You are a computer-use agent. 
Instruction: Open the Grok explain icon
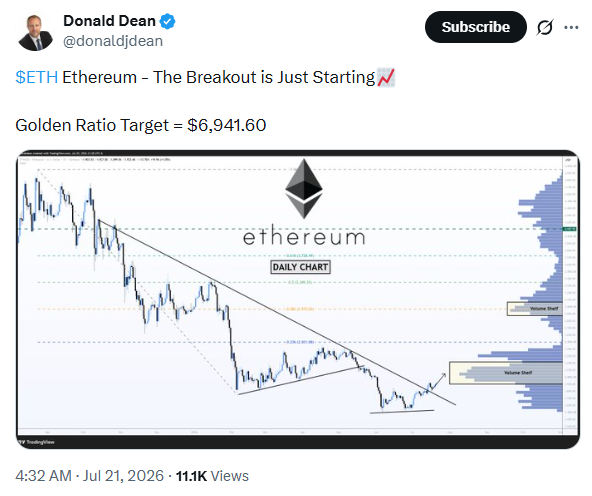[x=545, y=27]
